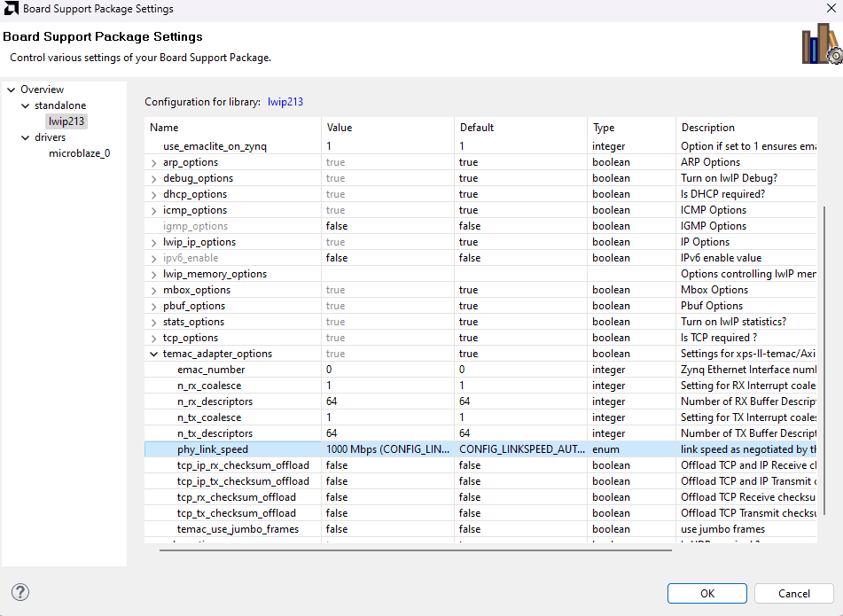Toggle tcp_ip_rx_checksum_offload false value
The height and width of the screenshot is (616, 843).
[x=388, y=465]
